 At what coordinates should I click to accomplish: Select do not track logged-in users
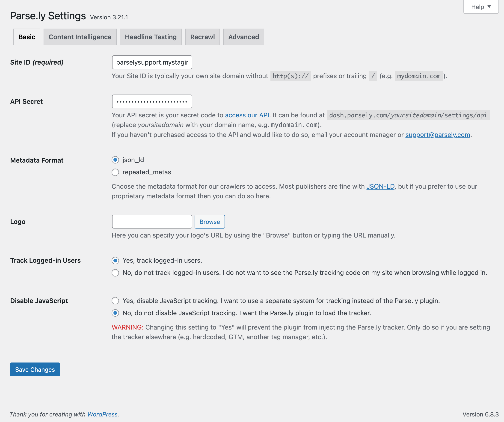pos(115,273)
